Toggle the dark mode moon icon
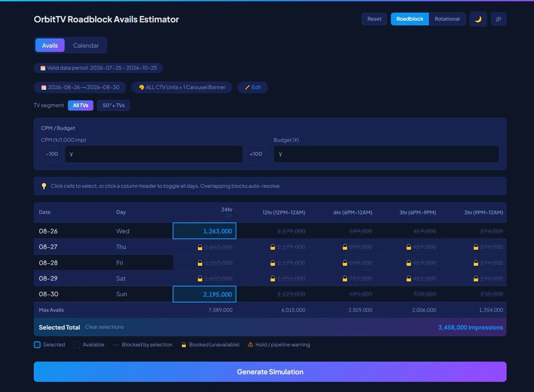The image size is (534, 392). point(478,19)
